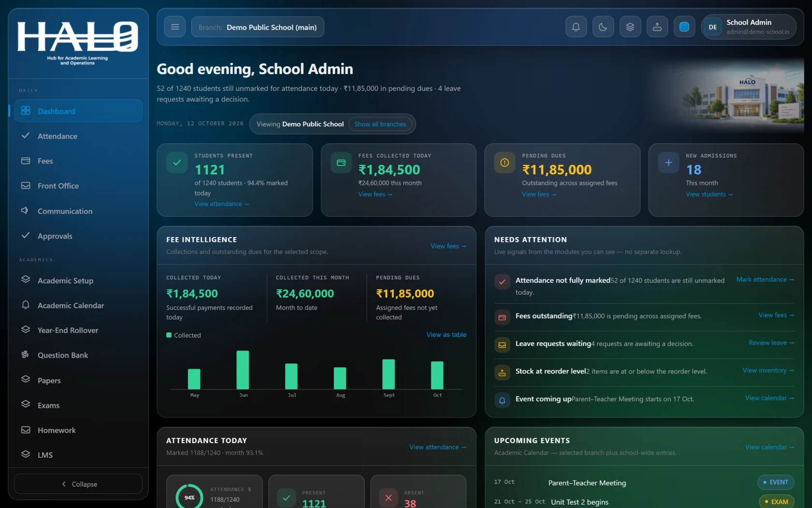Click the Exams icon in sidebar
The height and width of the screenshot is (508, 812).
[x=26, y=404]
